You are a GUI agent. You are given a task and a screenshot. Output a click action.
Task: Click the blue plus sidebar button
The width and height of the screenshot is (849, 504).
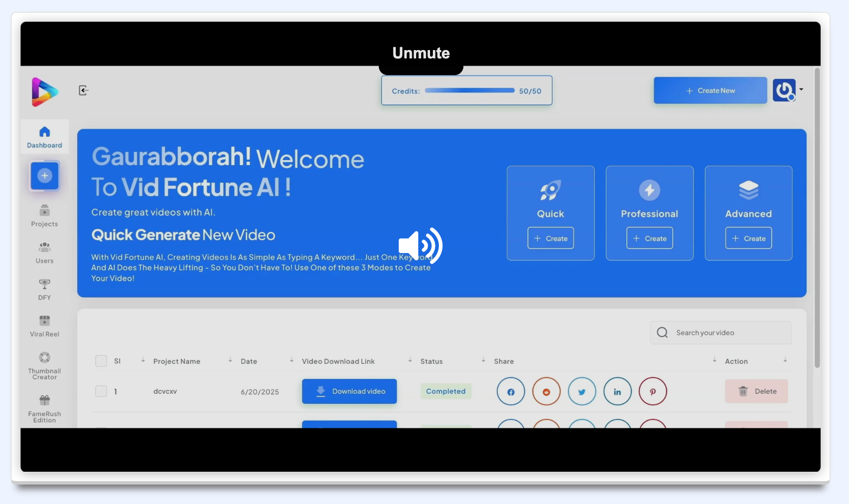coord(45,176)
